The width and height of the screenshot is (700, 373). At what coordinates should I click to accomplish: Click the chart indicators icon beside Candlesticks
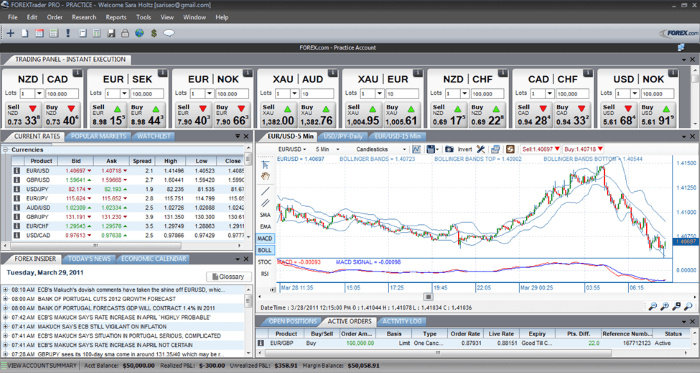click(417, 149)
